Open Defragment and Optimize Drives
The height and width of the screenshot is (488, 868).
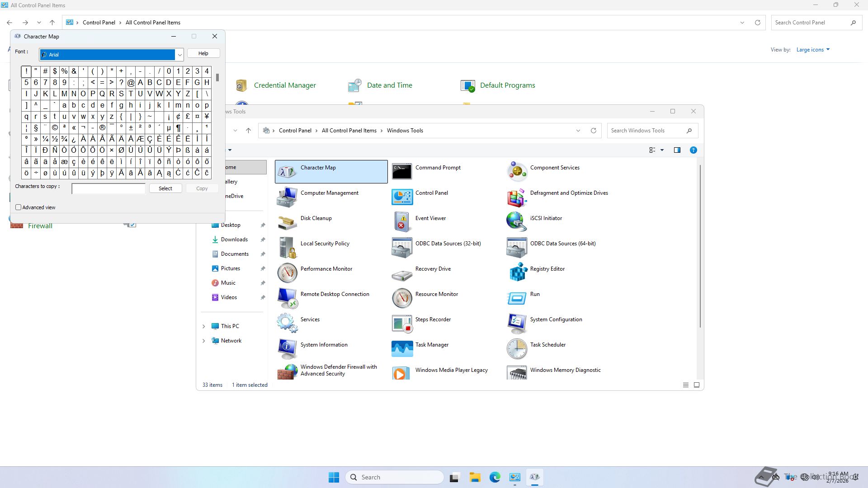tap(518, 197)
